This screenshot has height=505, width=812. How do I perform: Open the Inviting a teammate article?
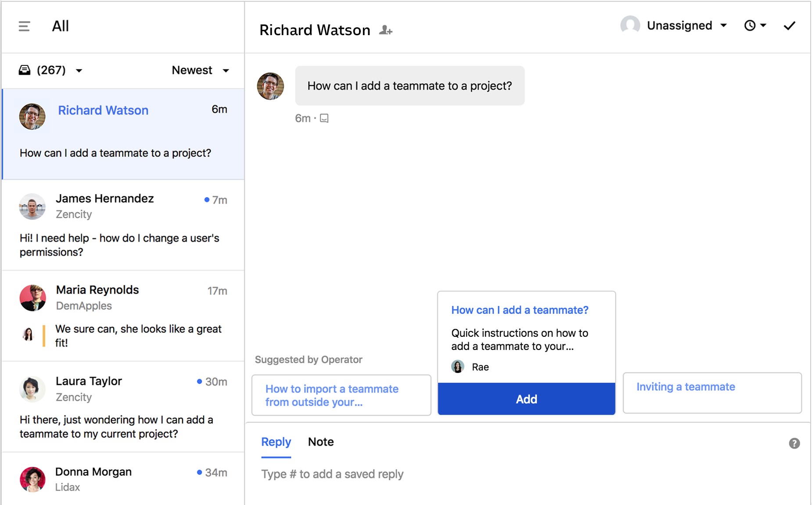[x=686, y=386]
